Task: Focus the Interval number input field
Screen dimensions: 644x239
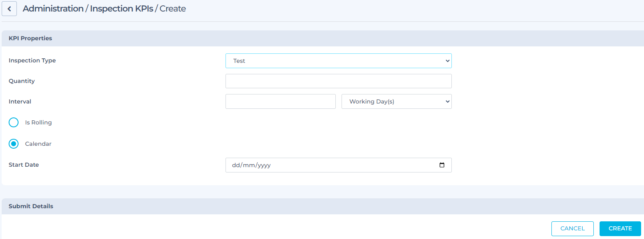Action: point(281,101)
